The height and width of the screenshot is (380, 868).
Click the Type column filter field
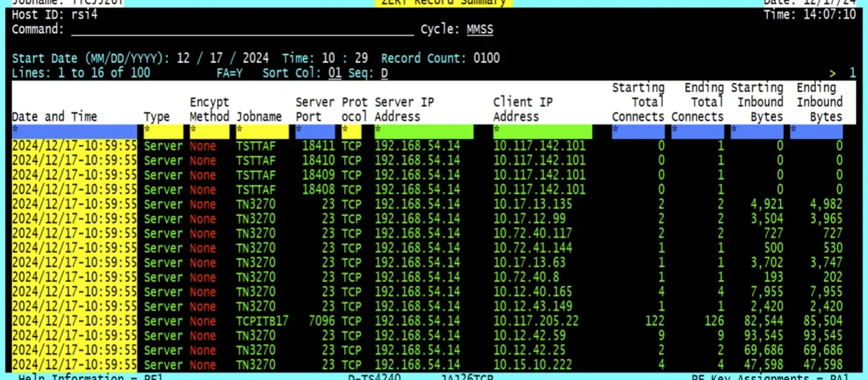pos(163,131)
